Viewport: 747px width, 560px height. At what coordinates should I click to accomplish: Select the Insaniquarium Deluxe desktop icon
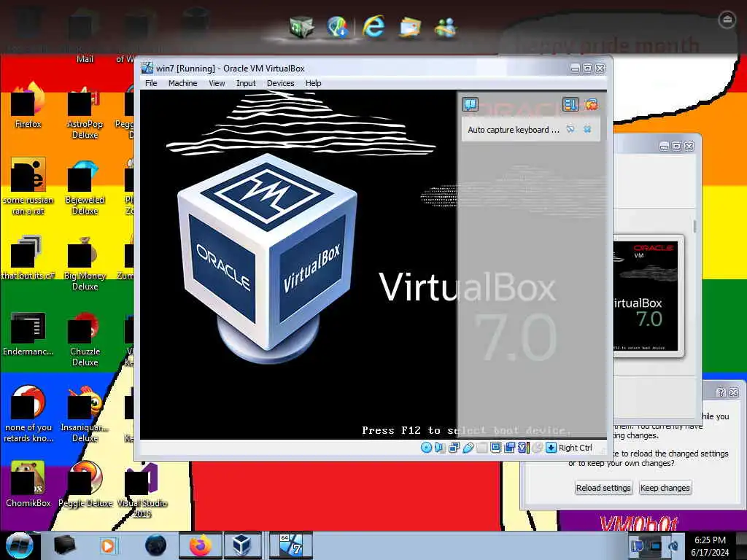coord(85,414)
